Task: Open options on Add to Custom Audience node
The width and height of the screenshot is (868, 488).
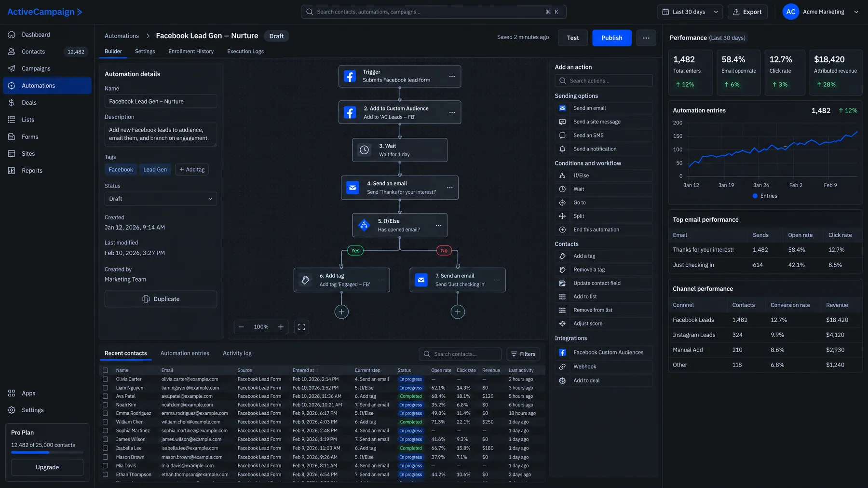Action: [452, 112]
